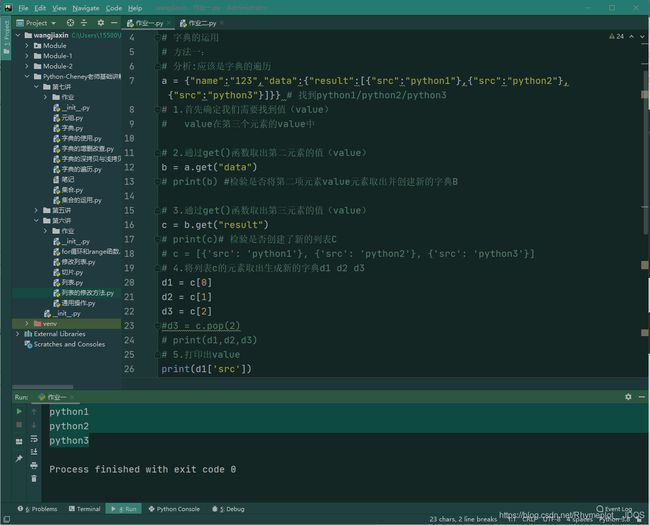The height and width of the screenshot is (525, 650).
Task: Go to next highlighted error arrow
Action: click(642, 36)
